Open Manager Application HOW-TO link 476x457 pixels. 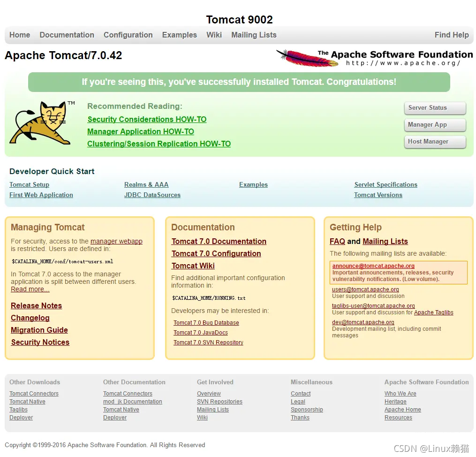141,131
